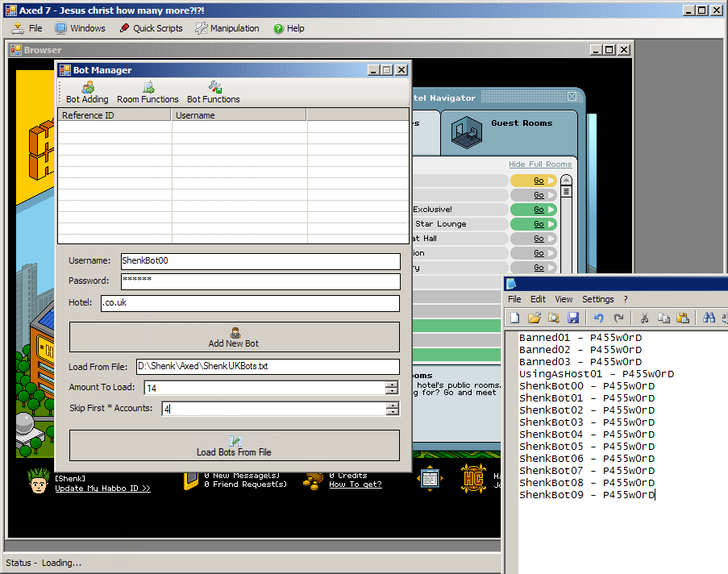The image size is (728, 574).
Task: Sort by Username column header
Action: coord(239,115)
